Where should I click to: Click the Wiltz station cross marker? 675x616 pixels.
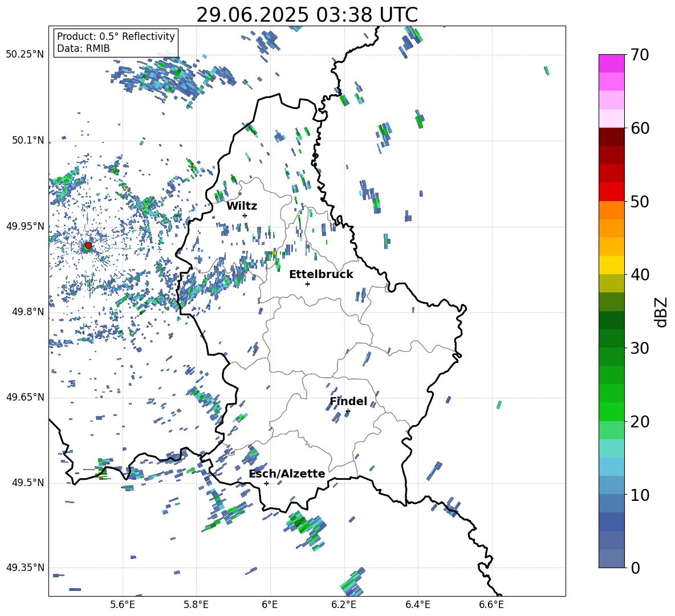tap(245, 215)
